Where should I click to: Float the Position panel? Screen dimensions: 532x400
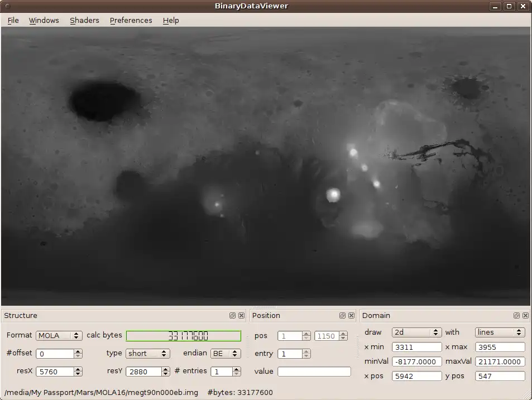342,316
